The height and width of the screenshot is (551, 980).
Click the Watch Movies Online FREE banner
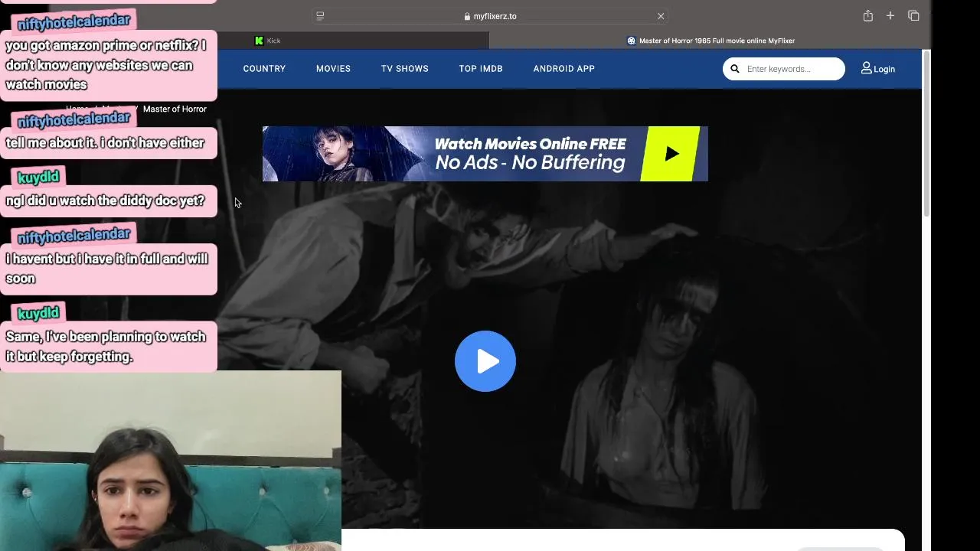pyautogui.click(x=485, y=154)
